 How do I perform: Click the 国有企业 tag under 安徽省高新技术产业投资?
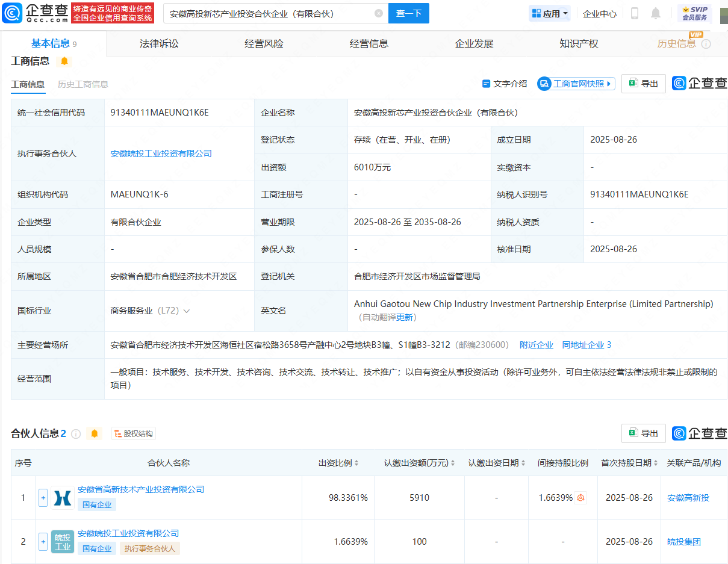pos(97,504)
